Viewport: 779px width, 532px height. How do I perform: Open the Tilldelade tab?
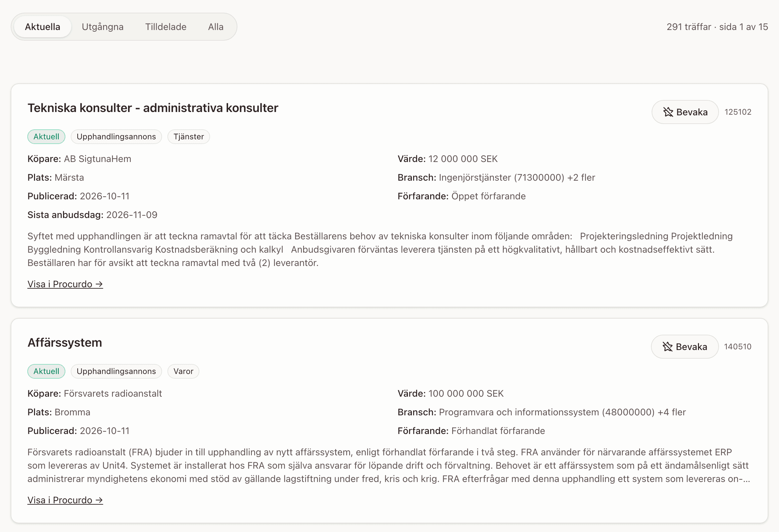tap(166, 27)
